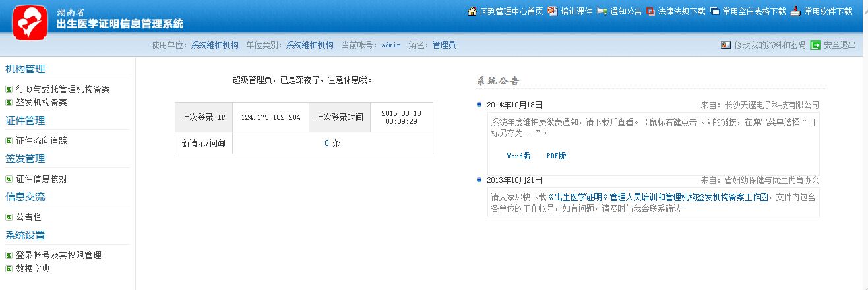Click the 0 new requests count
Viewport: 868px width, 290px height.
[x=326, y=143]
